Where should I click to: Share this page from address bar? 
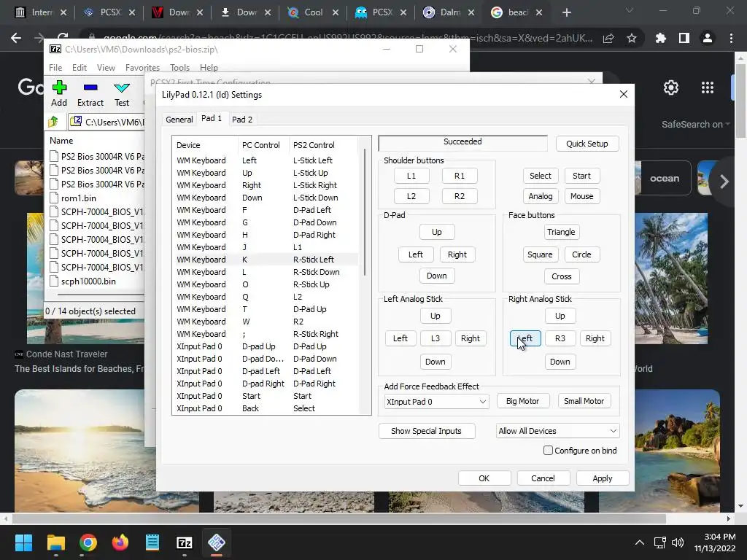click(x=608, y=38)
